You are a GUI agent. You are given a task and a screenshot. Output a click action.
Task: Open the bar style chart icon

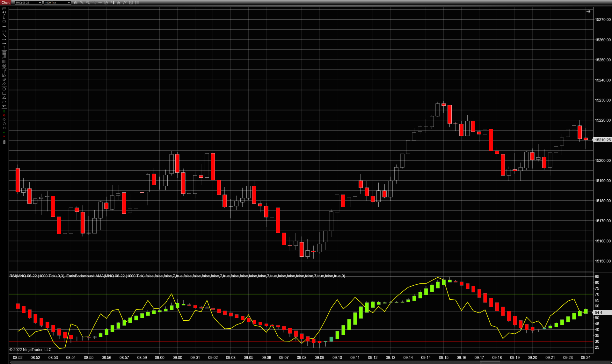[76, 3]
